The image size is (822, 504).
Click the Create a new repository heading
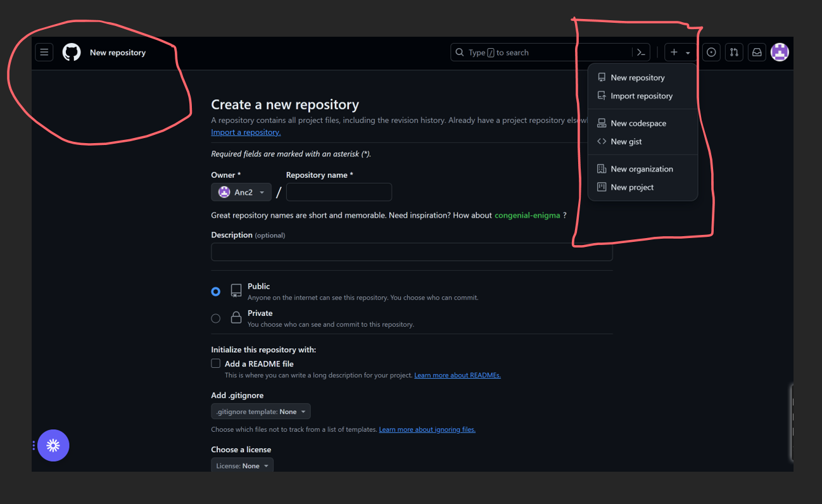pos(285,105)
